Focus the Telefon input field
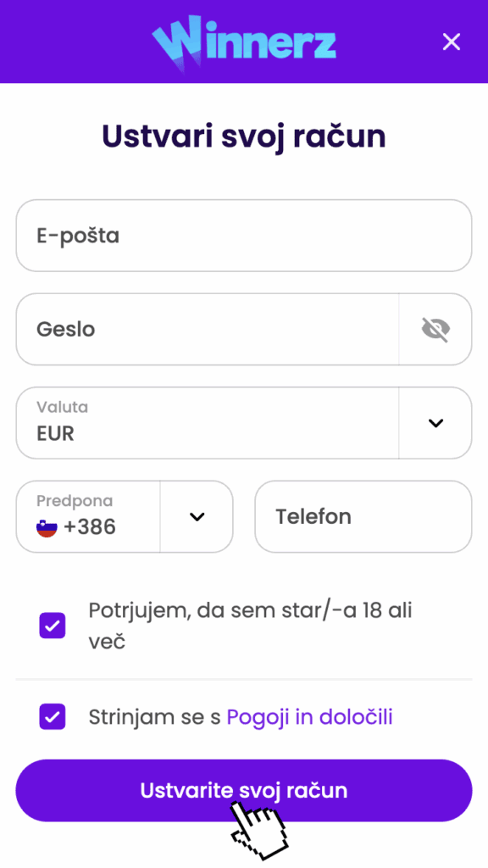The width and height of the screenshot is (488, 868). click(x=363, y=517)
